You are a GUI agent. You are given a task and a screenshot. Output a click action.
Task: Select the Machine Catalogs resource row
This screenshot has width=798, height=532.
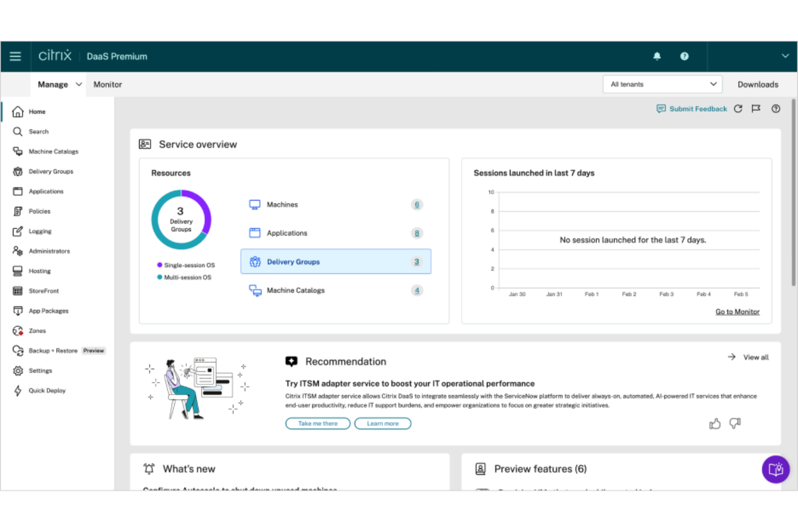[335, 291]
